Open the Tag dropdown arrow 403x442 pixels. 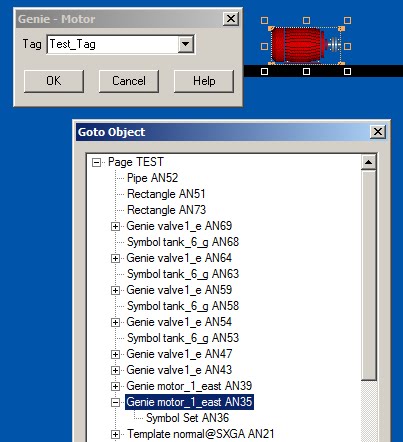tap(185, 44)
